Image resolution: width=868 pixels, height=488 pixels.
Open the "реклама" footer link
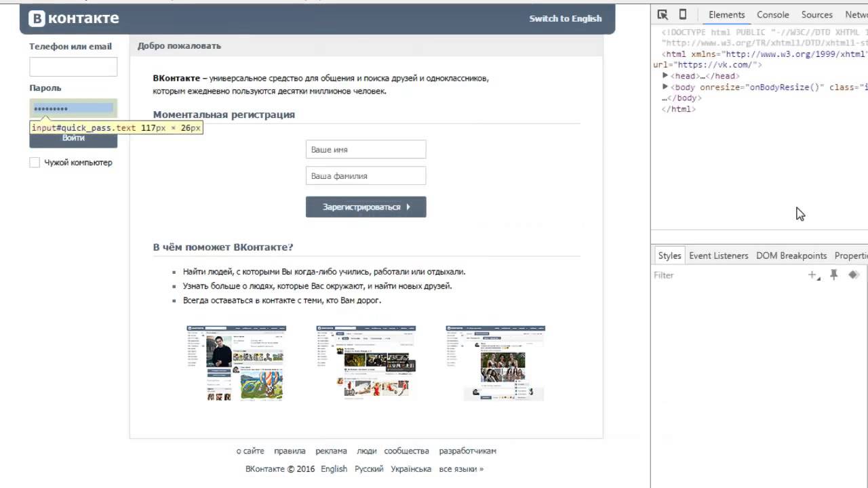click(x=331, y=451)
